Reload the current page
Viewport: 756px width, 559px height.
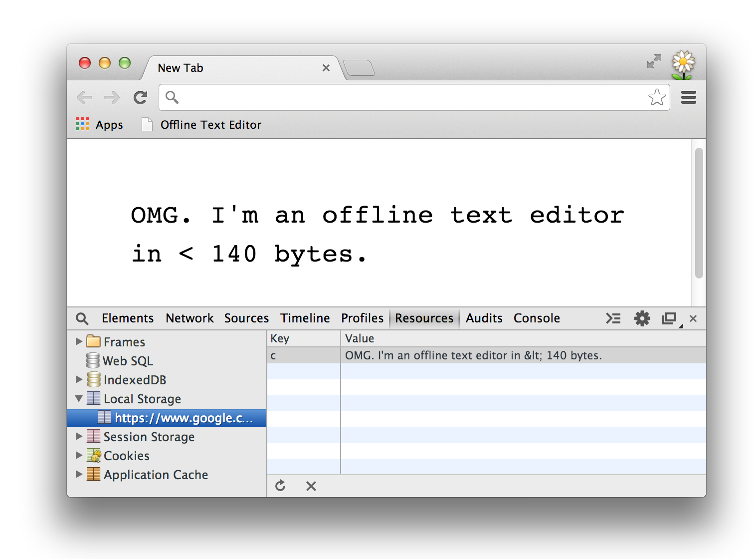140,97
